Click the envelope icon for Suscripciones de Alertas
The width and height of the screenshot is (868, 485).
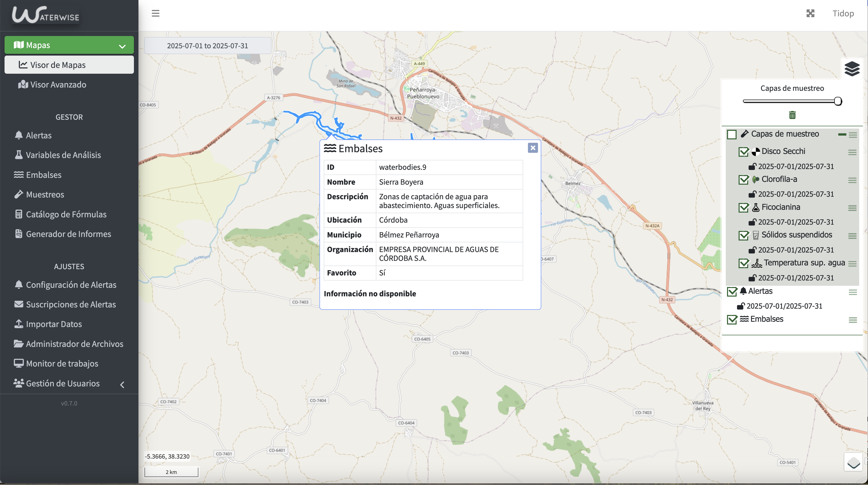tap(19, 304)
